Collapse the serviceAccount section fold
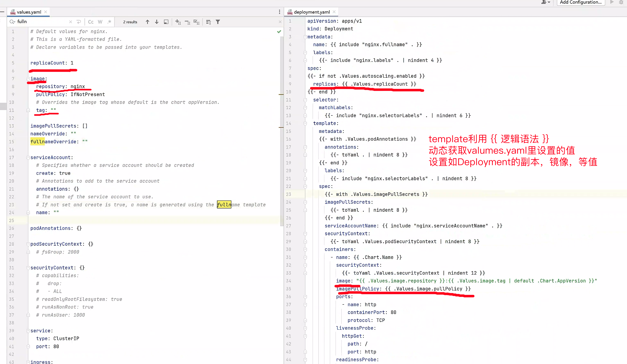This screenshot has height=364, width=627. tap(28, 158)
